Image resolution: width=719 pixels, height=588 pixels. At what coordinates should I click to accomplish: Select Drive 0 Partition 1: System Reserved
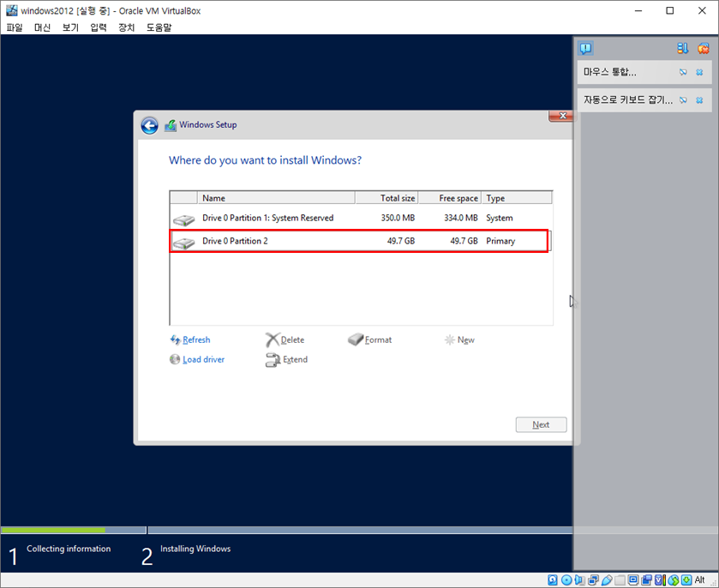pos(361,218)
